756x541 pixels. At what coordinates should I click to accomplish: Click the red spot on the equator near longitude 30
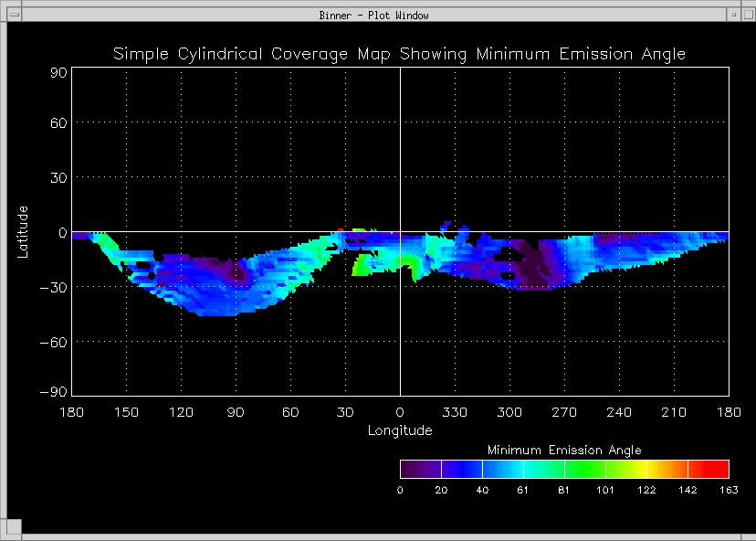point(341,230)
